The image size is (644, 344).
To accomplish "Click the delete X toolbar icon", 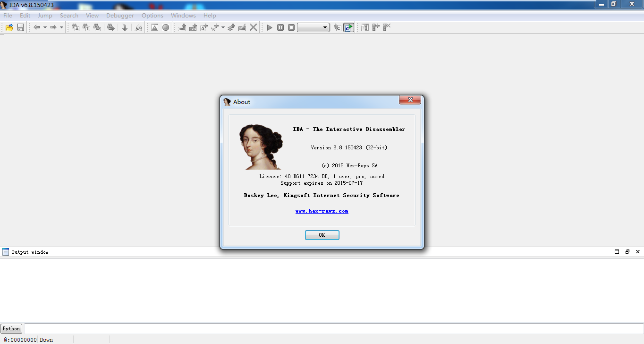I will pos(254,27).
